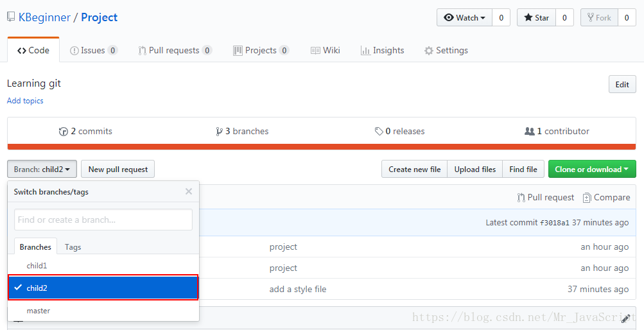Edit the repository description

point(622,84)
